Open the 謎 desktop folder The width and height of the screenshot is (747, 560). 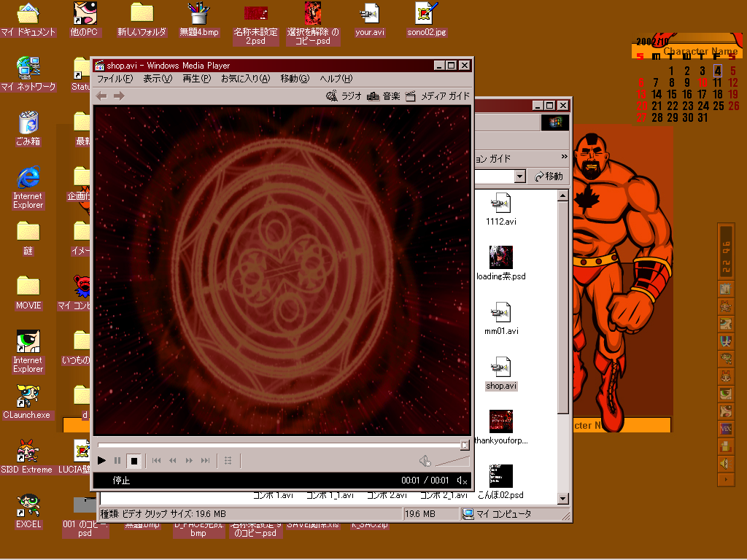(x=28, y=238)
